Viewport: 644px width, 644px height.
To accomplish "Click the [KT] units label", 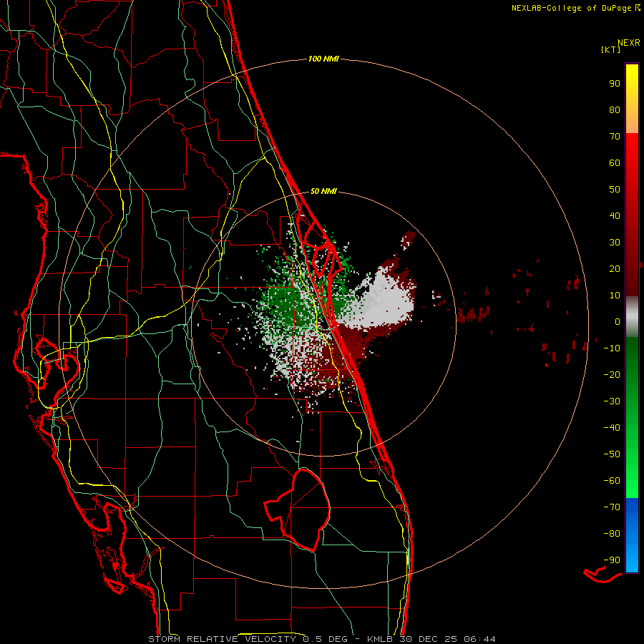I will point(610,49).
